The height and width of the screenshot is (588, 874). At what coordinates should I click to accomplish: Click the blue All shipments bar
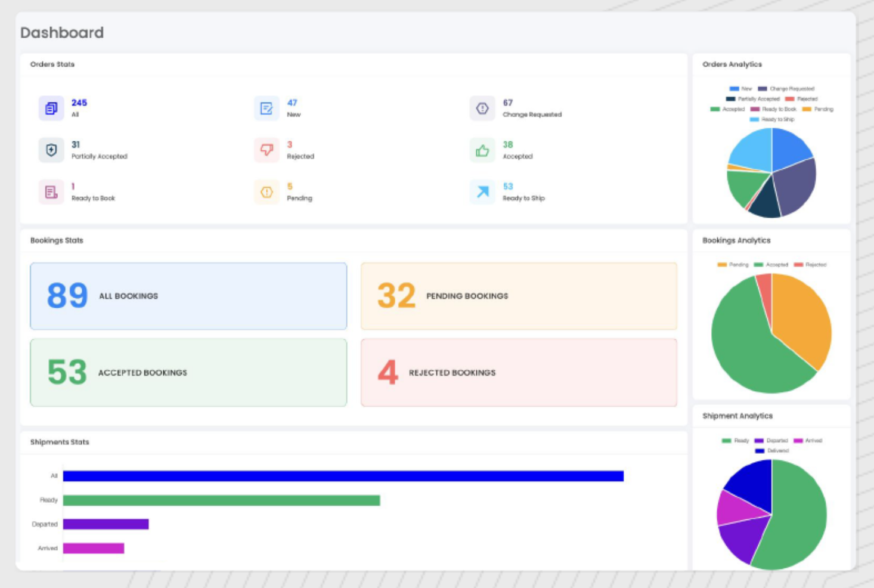point(343,476)
